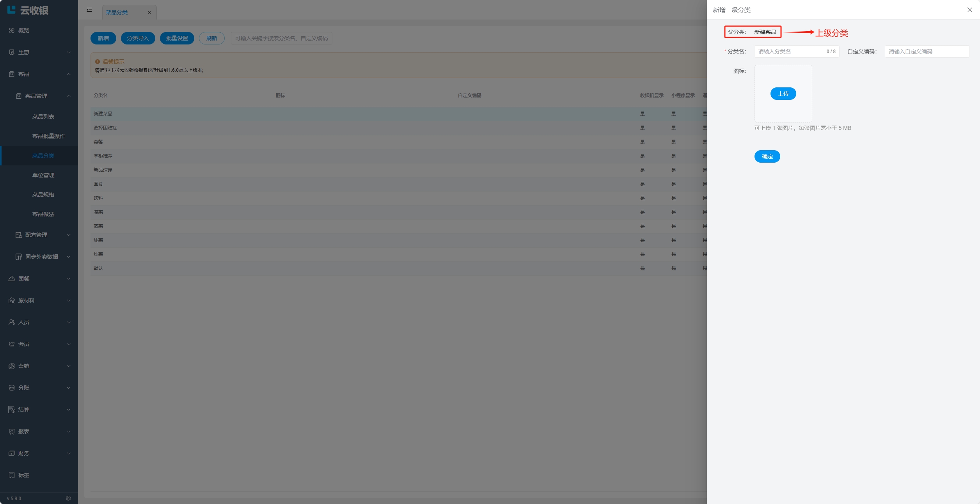Viewport: 980px width, 504px height.
Task: Open 单位管理 menu item
Action: (43, 175)
